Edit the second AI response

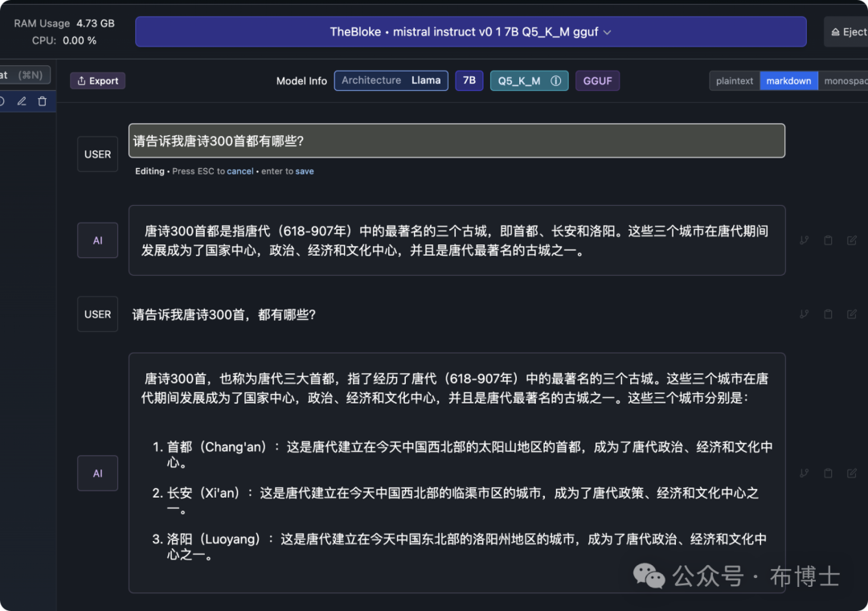tap(852, 473)
